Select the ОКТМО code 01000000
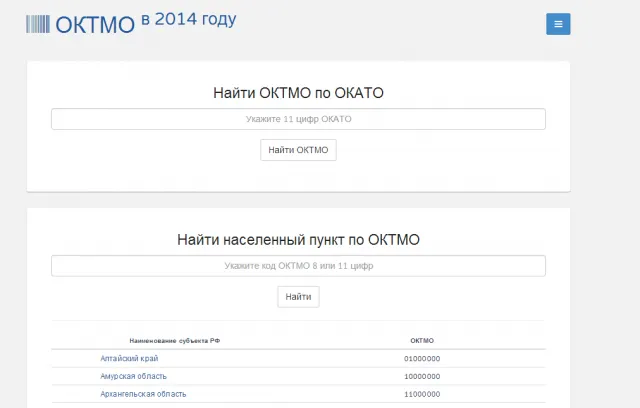640x408 pixels. 422,359
